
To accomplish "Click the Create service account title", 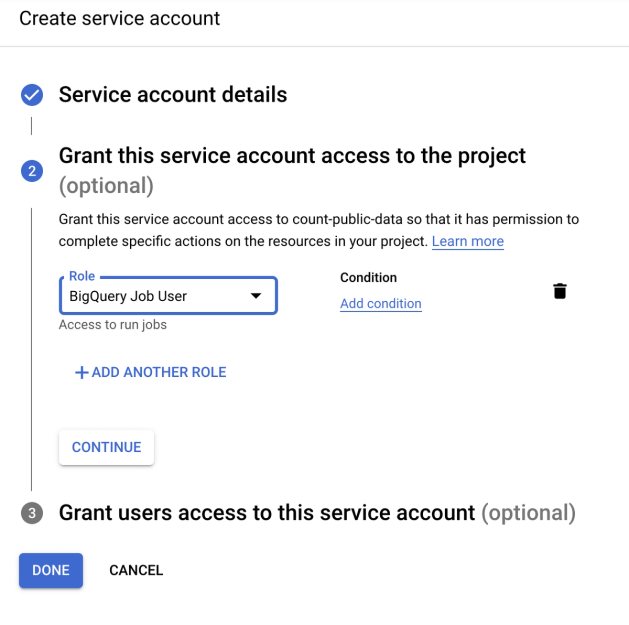I will (120, 18).
